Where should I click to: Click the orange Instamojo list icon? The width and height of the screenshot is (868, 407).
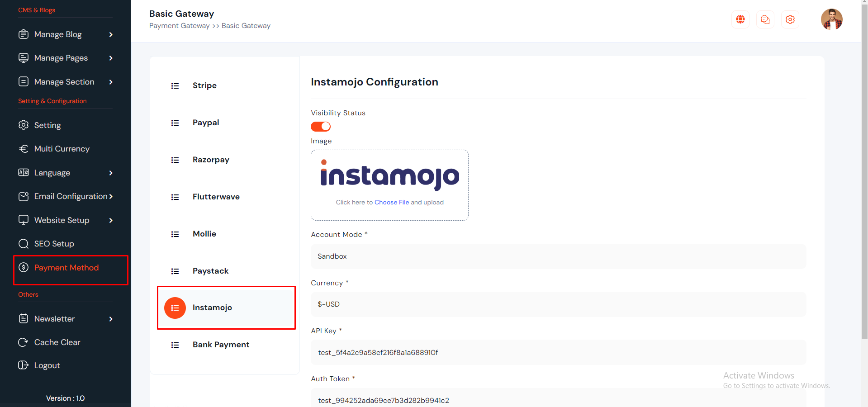(x=175, y=308)
